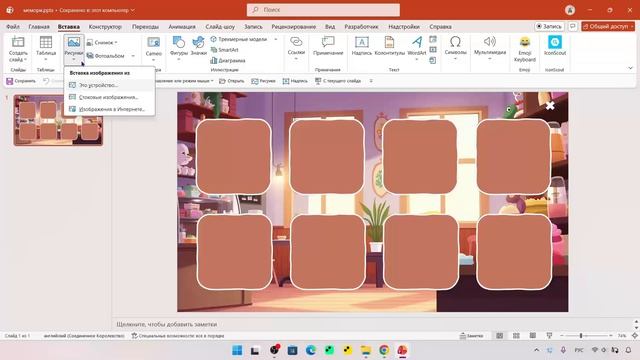This screenshot has width=640, height=360.
Task: Open the Фигуры shapes gallery
Action: (179, 49)
